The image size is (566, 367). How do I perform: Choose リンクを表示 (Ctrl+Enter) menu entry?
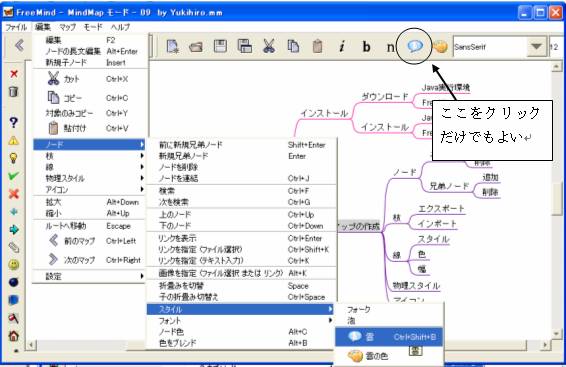[240, 238]
